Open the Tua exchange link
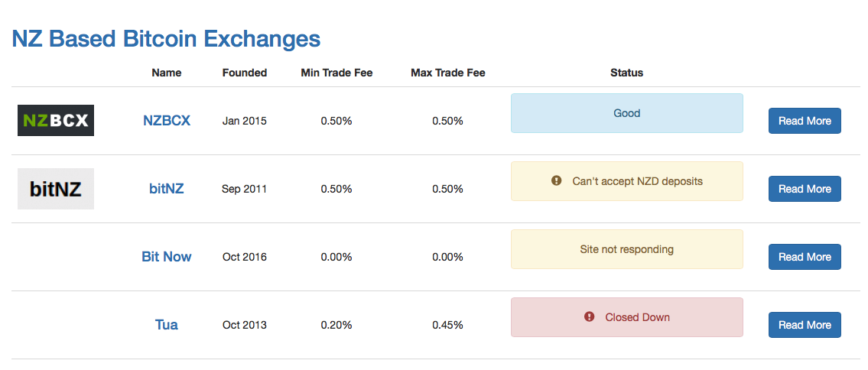Screen dimensions: 868x370 [167, 325]
